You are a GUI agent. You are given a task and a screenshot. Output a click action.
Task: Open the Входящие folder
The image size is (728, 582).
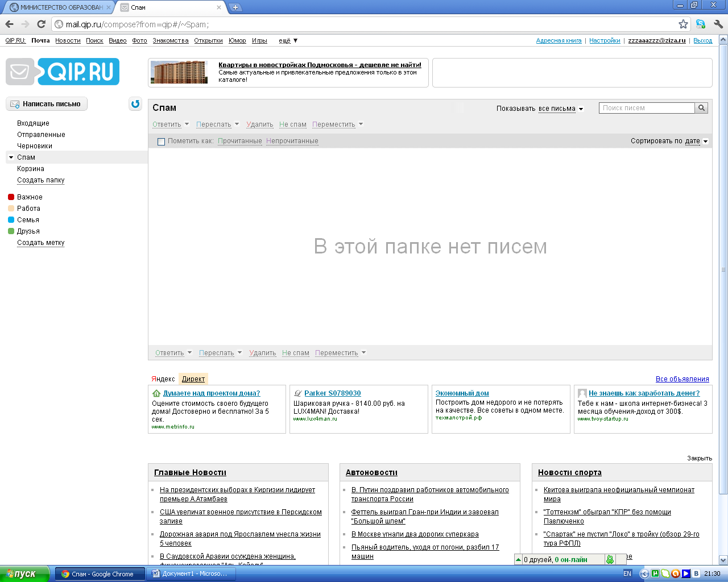(x=33, y=123)
